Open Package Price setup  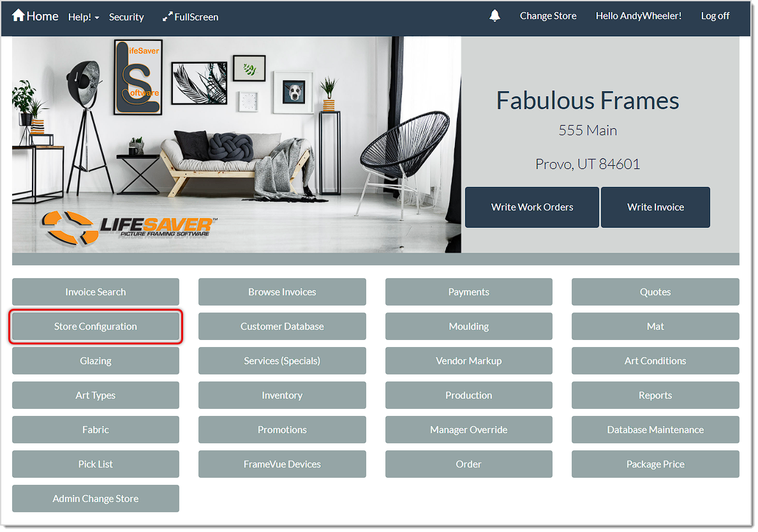[655, 464]
